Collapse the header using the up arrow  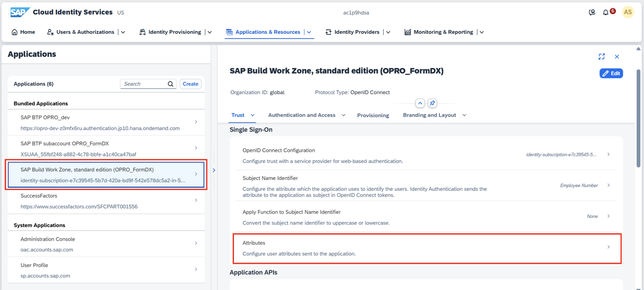coord(420,103)
